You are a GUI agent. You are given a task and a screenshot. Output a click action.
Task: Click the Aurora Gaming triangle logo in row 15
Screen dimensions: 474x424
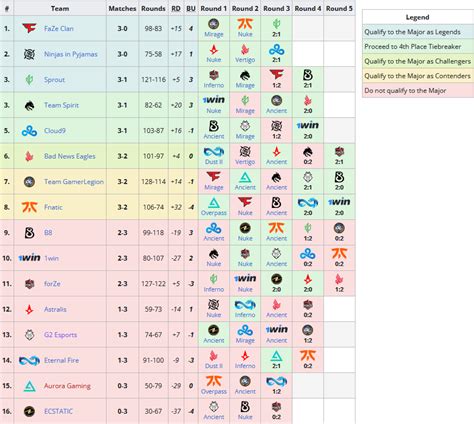[x=30, y=386]
